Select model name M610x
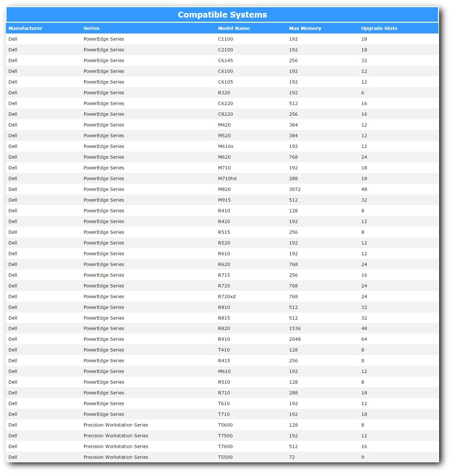The width and height of the screenshot is (456, 476). tap(226, 146)
